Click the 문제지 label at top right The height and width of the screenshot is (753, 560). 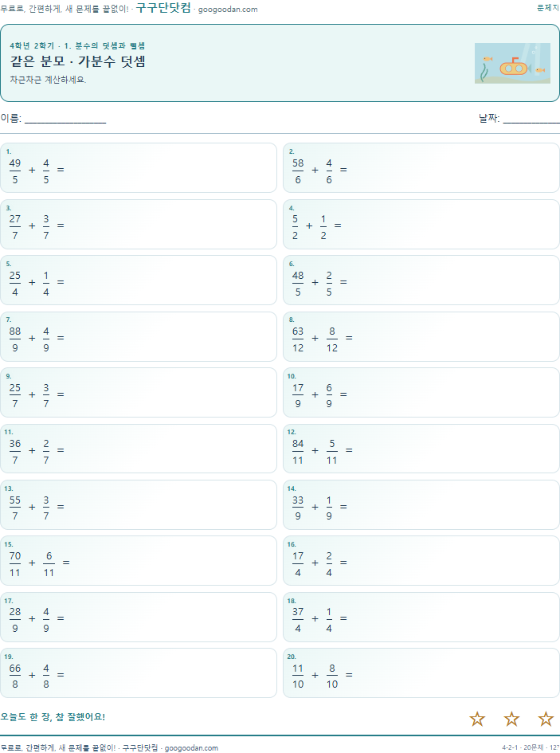pos(548,8)
